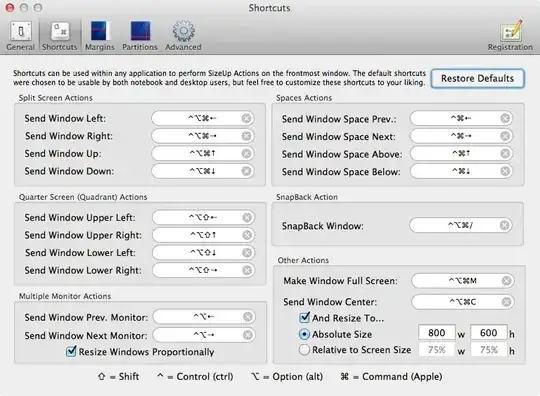Edit the Send Window Space Next shortcut field
The height and width of the screenshot is (396, 540).
(461, 136)
